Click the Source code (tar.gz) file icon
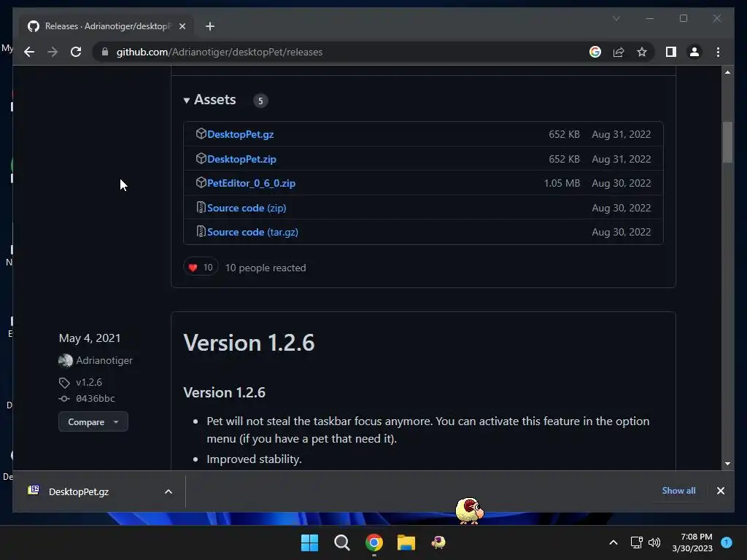Screen dimensions: 747x560 201,231
